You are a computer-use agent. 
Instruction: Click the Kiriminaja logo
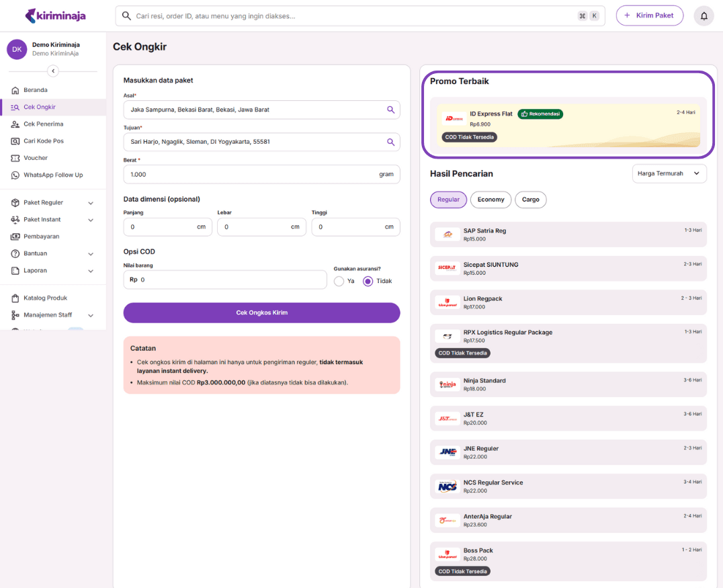coord(55,15)
